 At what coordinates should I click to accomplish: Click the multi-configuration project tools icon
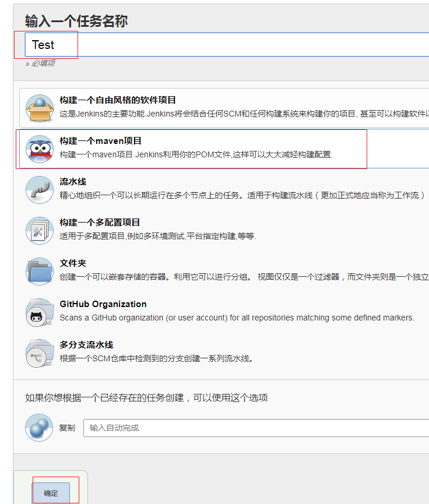pos(40,231)
